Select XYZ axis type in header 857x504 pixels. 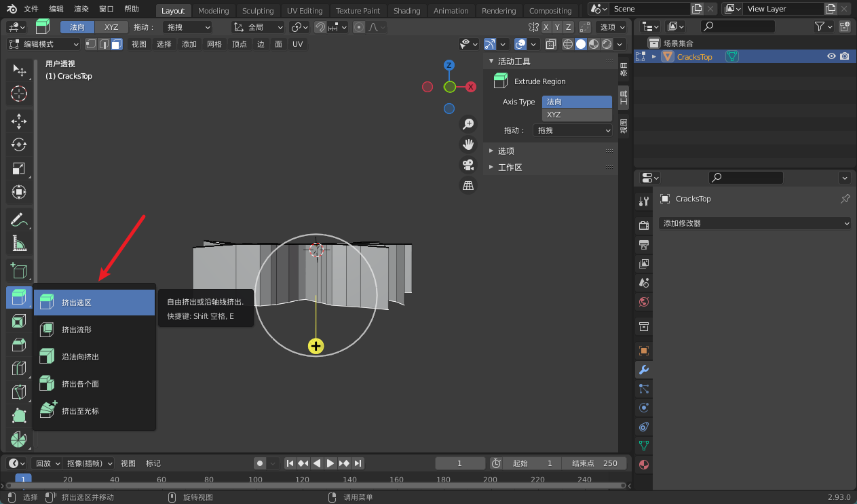pyautogui.click(x=111, y=27)
